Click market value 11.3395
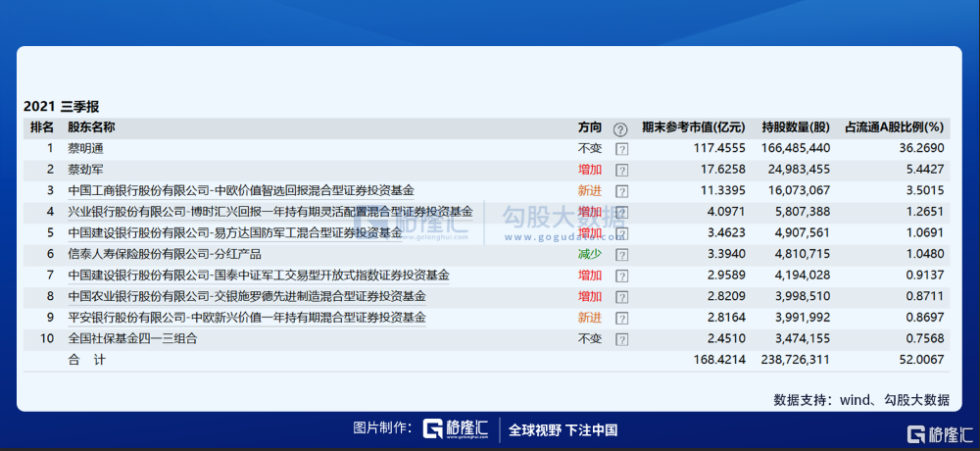Viewport: 980px width, 451px height. click(722, 191)
